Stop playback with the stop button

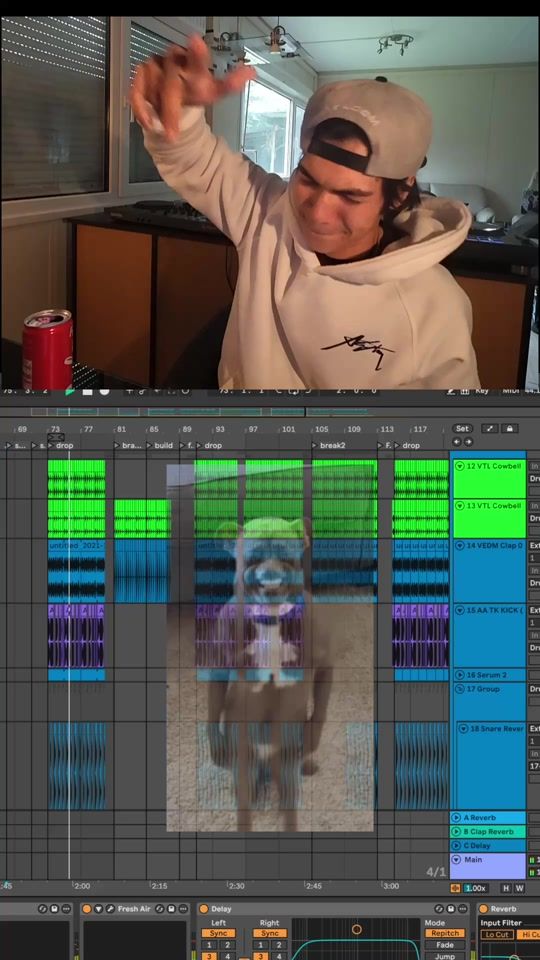point(88,391)
